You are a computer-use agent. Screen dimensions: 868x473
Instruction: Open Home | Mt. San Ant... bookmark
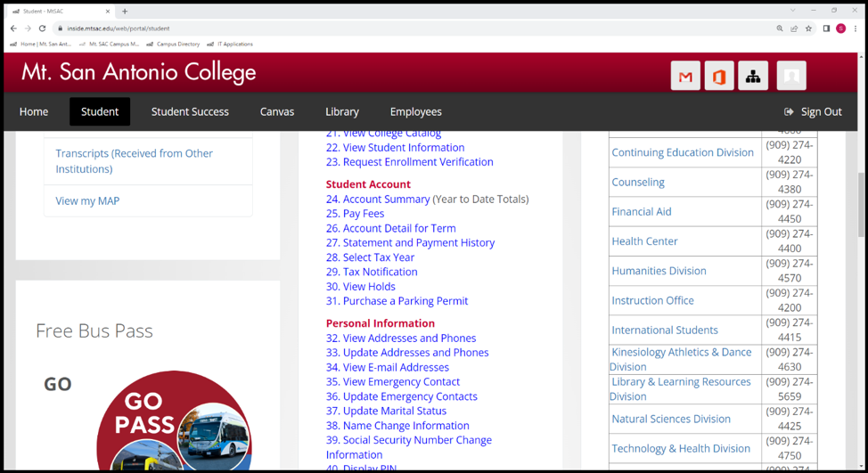pyautogui.click(x=41, y=45)
